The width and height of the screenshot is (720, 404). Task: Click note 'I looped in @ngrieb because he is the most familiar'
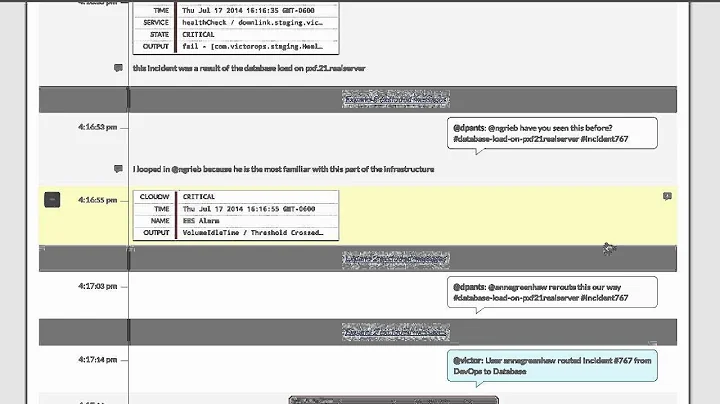pos(283,169)
